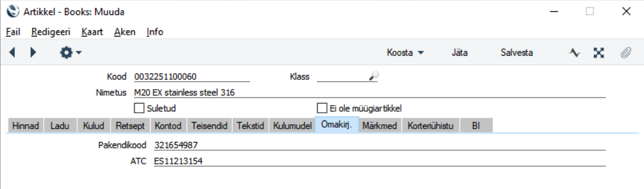Click the Pakendikood field 321654987
Image resolution: width=644 pixels, height=189 pixels.
click(380, 145)
